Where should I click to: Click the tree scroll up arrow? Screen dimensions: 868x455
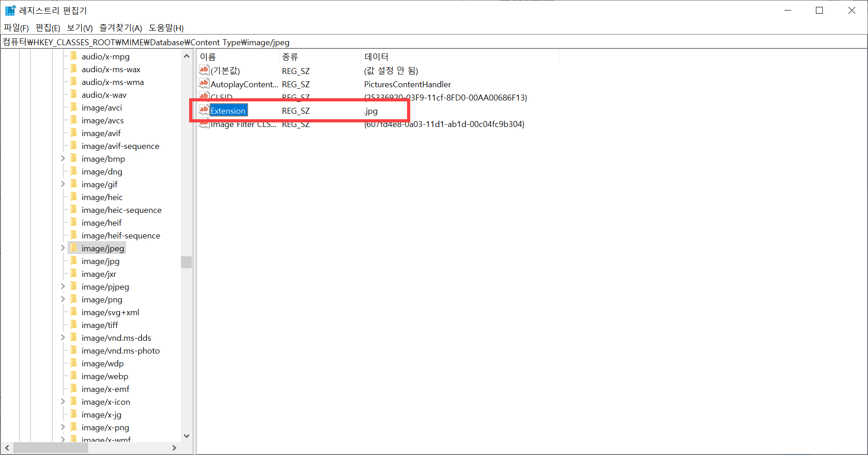coord(186,56)
